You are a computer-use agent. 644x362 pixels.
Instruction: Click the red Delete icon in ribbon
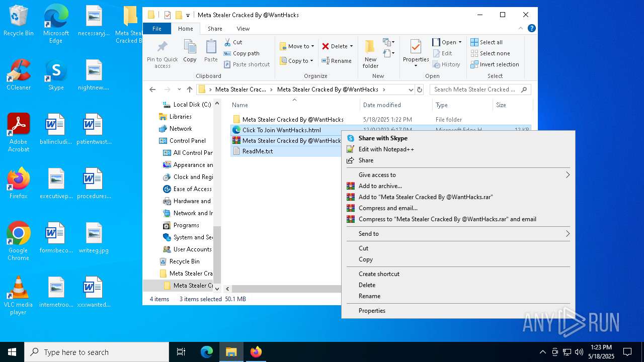pos(326,46)
